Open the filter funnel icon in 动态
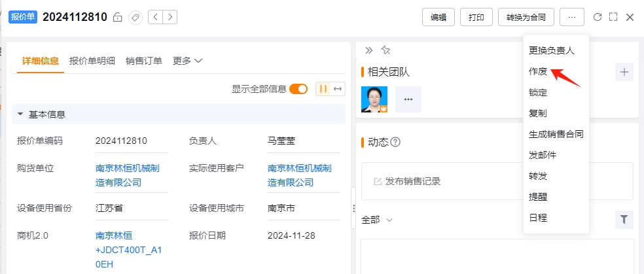 (x=624, y=220)
